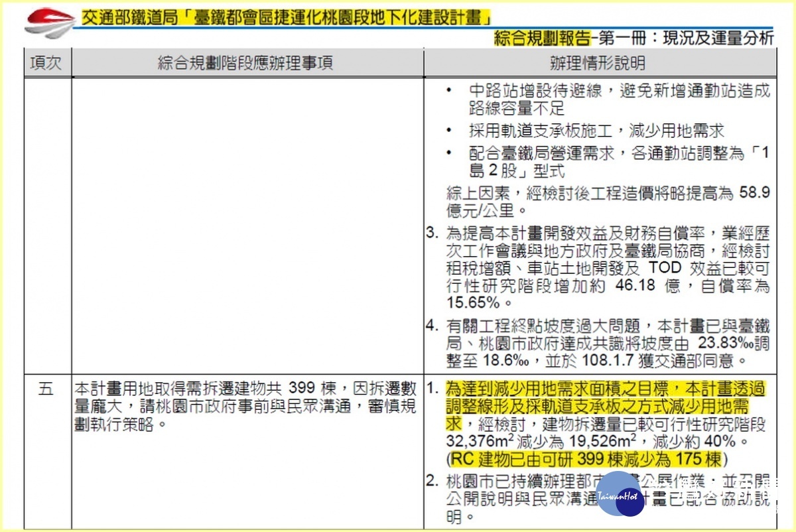Click item 2 starting 桃園市已持續辦理都市
Image resolution: width=796 pixels, height=532 pixels.
pos(598,498)
